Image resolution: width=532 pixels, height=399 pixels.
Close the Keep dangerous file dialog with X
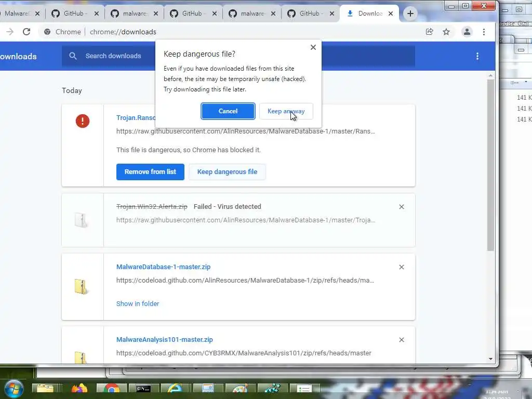tap(313, 47)
